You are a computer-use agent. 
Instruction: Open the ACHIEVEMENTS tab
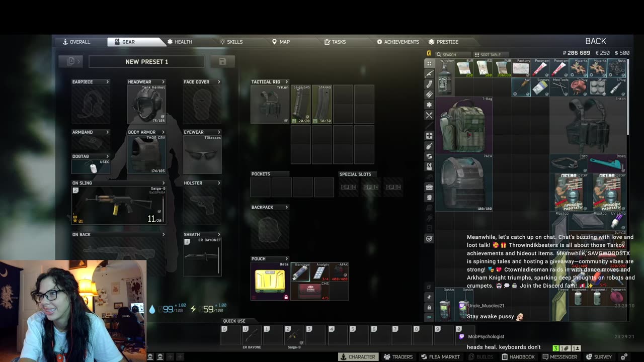click(x=398, y=42)
